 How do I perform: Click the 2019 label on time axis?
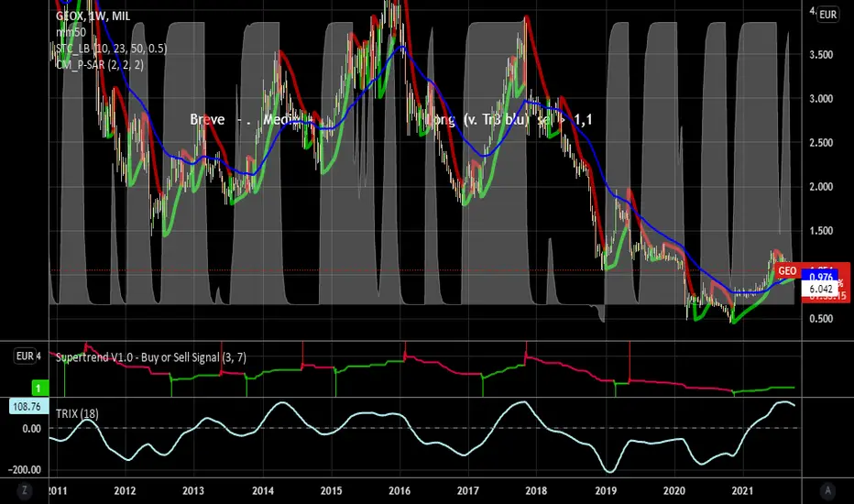point(606,490)
